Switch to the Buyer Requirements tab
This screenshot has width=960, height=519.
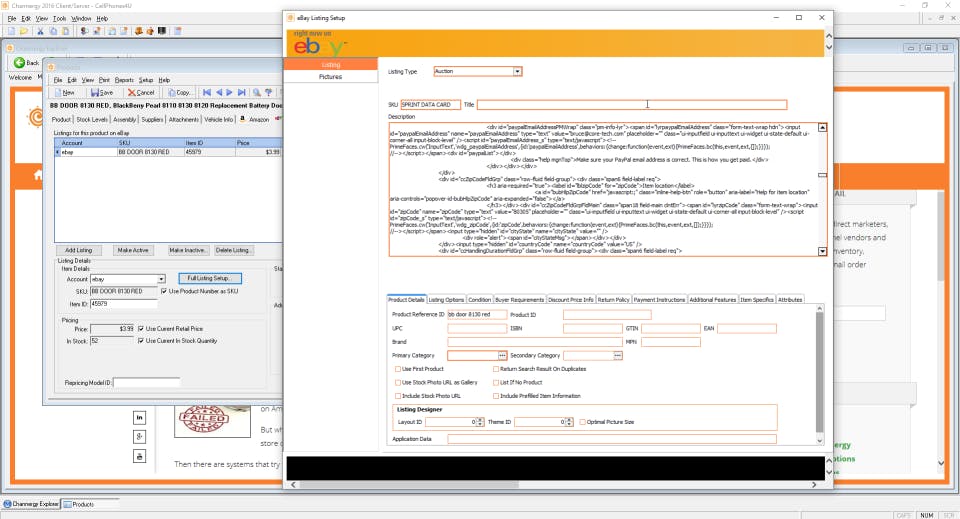point(519,300)
